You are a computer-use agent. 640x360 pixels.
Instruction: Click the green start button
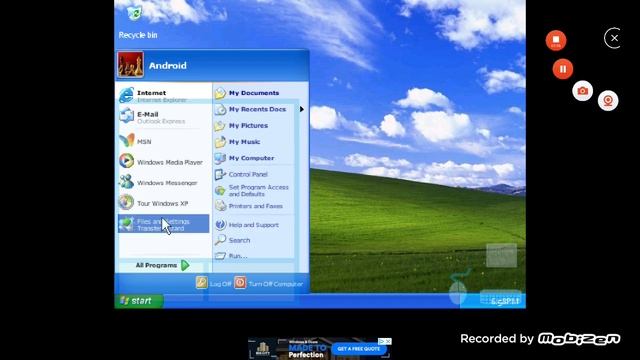tap(139, 301)
